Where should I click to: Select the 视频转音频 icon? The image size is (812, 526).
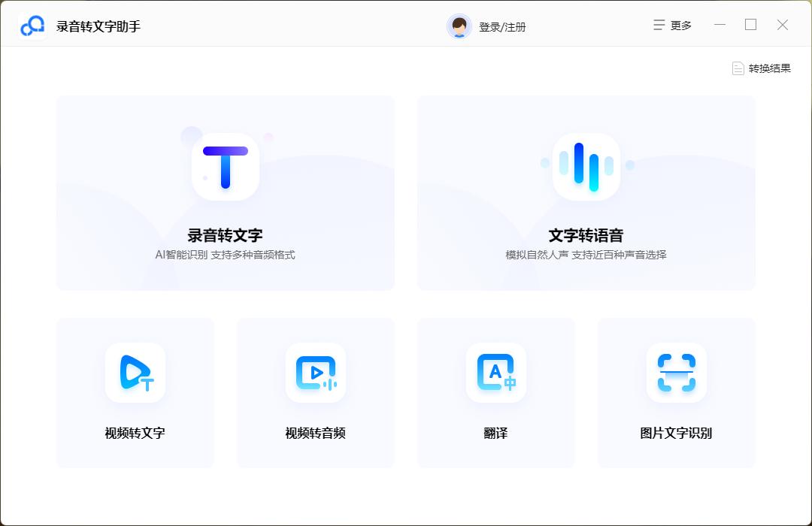(316, 373)
